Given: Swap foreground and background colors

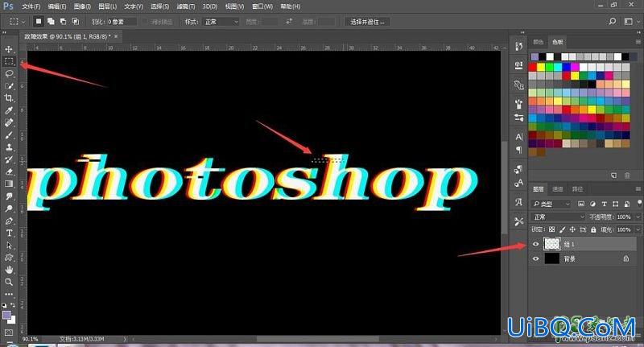Looking at the screenshot, I should [13, 305].
